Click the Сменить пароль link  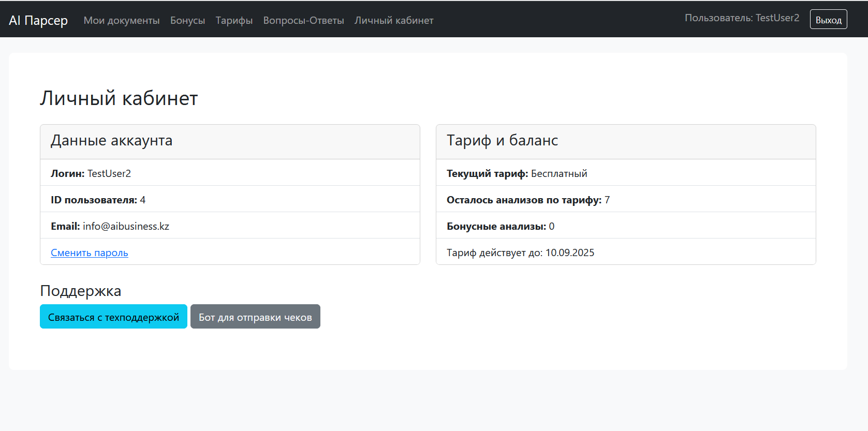90,252
